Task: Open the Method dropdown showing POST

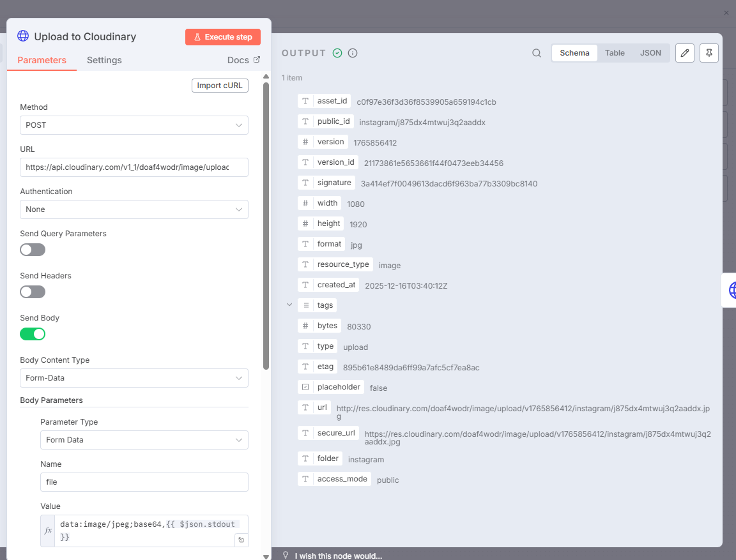Action: coord(134,125)
